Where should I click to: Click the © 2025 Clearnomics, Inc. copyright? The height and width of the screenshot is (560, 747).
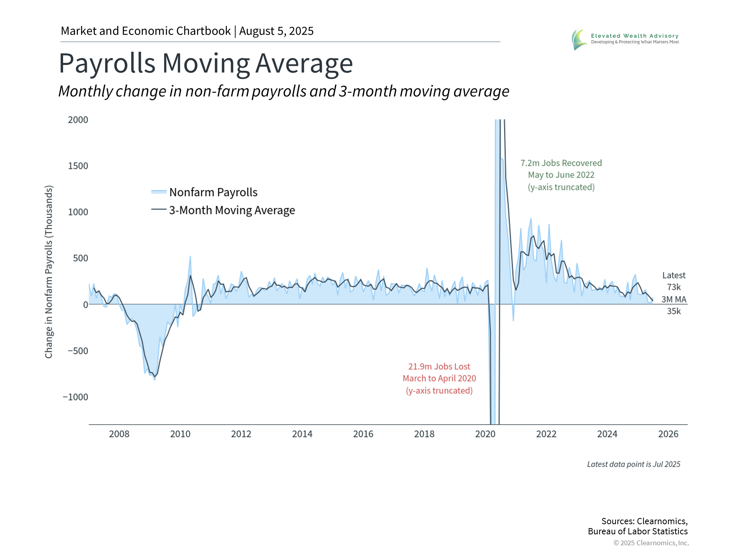point(651,543)
